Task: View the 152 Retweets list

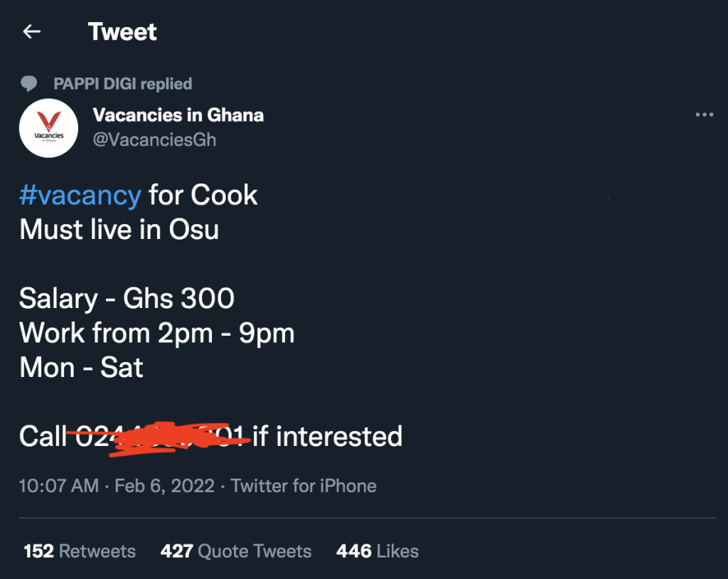Action: (78, 551)
